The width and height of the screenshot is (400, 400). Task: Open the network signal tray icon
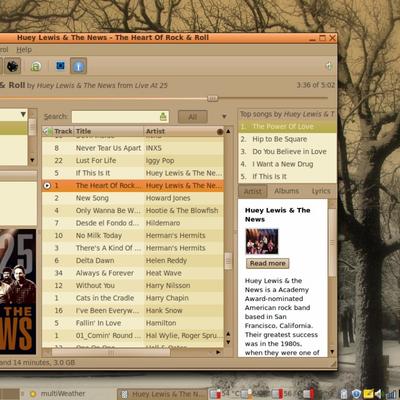(391, 394)
